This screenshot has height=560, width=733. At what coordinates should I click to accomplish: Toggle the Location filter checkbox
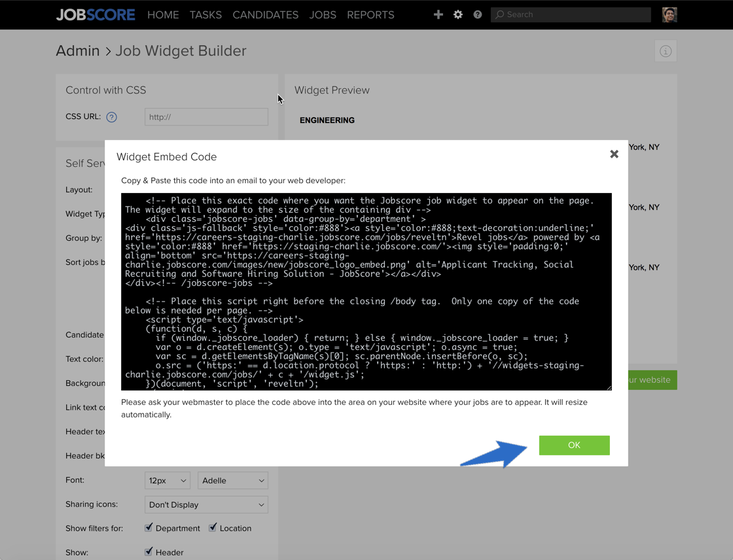[213, 527]
